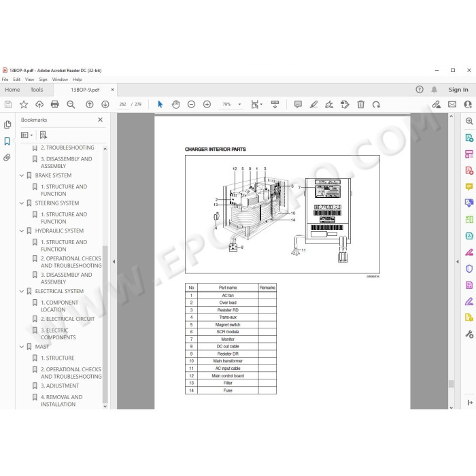Click the stamp tool icon
476x476 pixels.
(345, 105)
